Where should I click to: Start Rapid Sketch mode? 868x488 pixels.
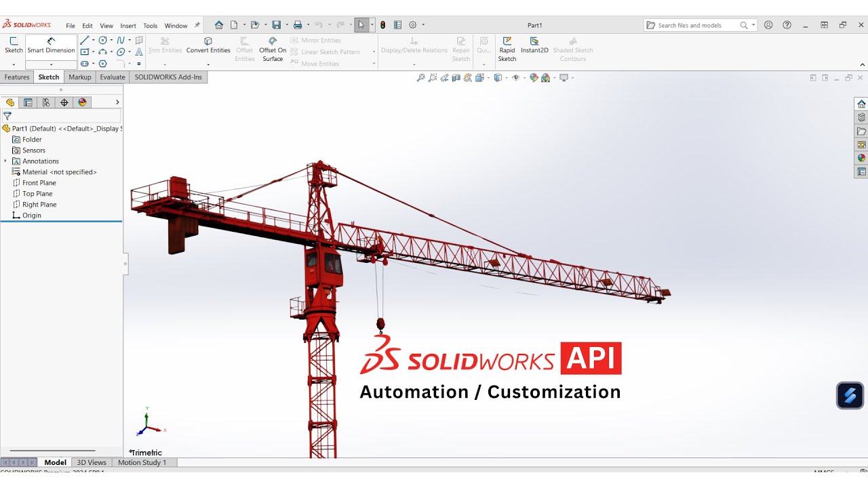point(507,49)
